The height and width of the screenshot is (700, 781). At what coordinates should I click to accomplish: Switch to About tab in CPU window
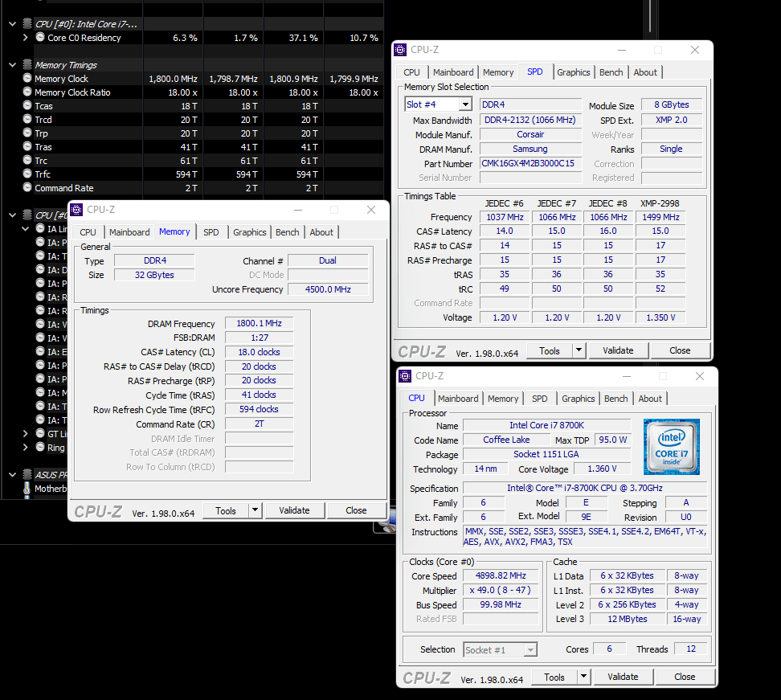click(x=650, y=399)
